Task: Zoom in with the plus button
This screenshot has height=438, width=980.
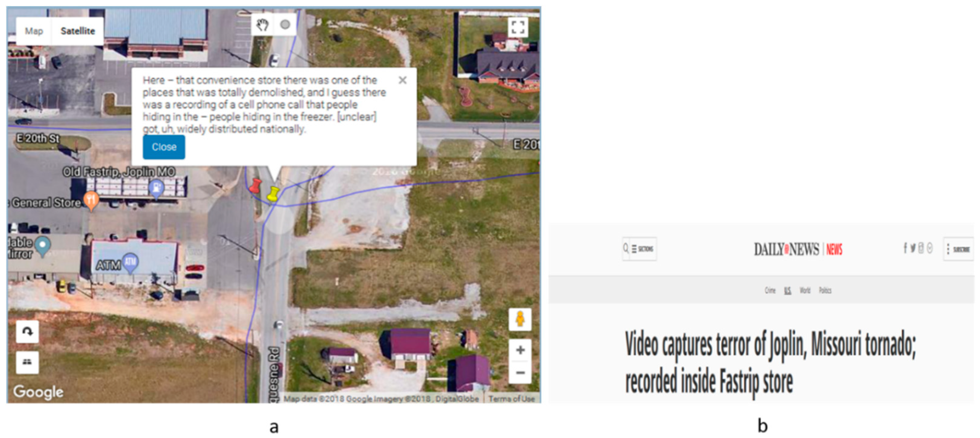Action: 520,350
